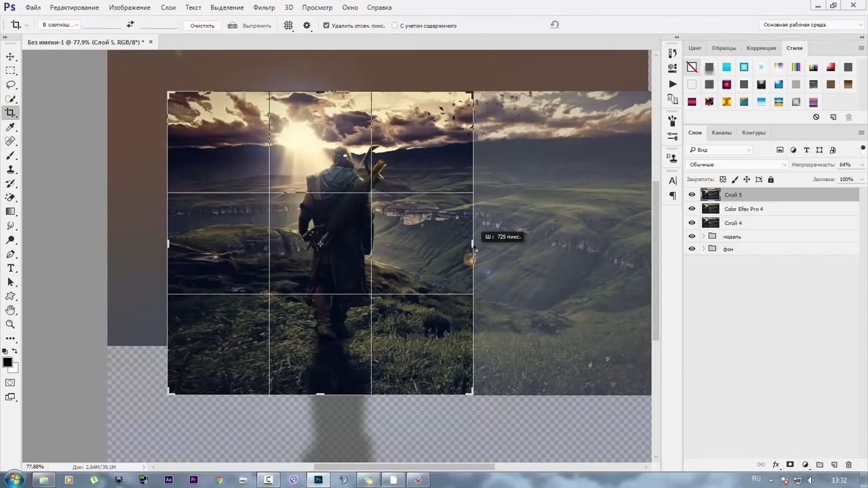Switch to the 'Контуры' tab

coord(753,133)
